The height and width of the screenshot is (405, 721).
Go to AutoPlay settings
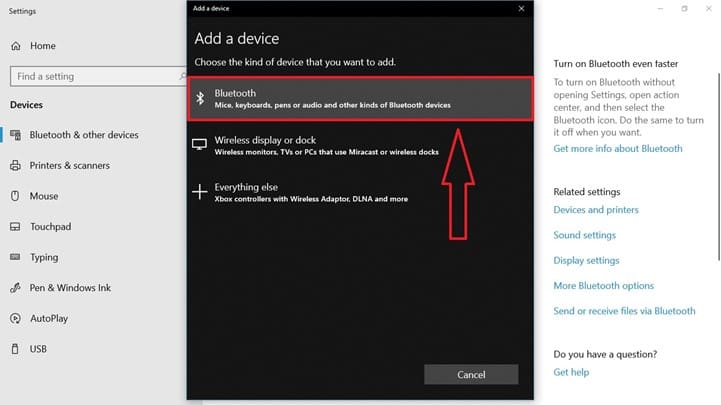point(48,319)
